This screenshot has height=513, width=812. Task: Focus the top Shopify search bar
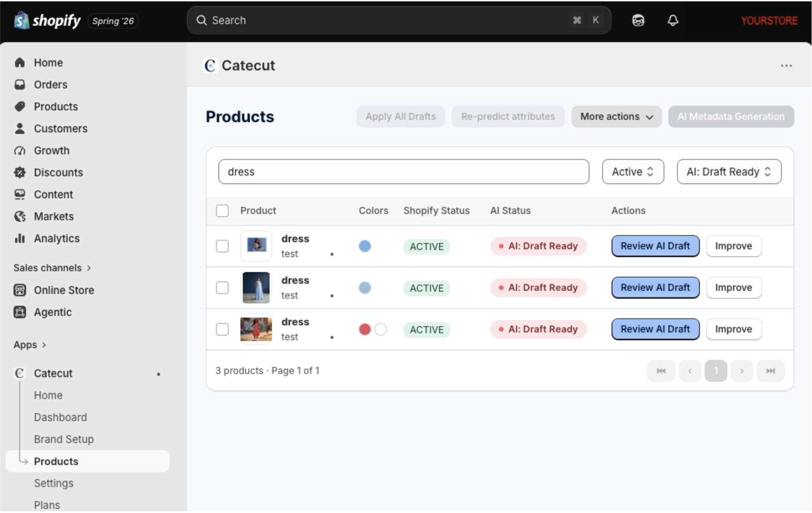point(399,20)
